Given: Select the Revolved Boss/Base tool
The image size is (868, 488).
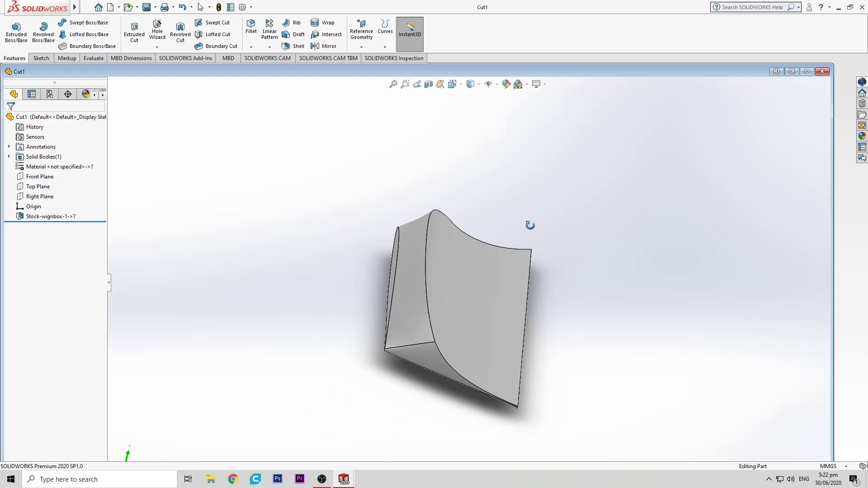Looking at the screenshot, I should tap(43, 32).
